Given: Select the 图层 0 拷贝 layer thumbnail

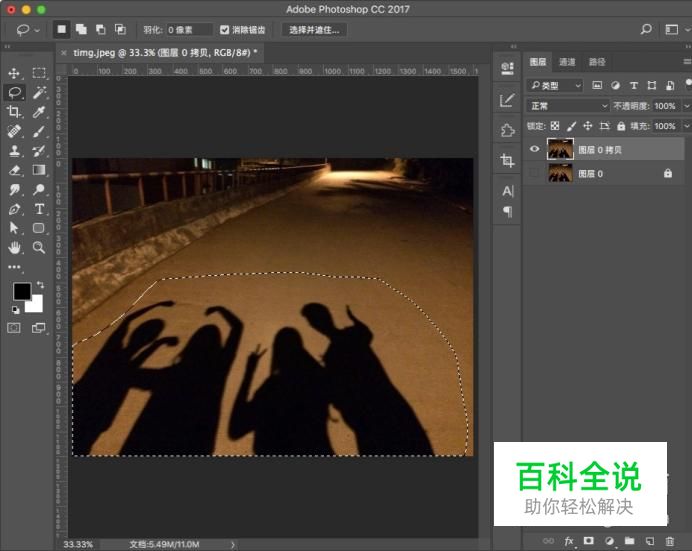Looking at the screenshot, I should pyautogui.click(x=560, y=149).
